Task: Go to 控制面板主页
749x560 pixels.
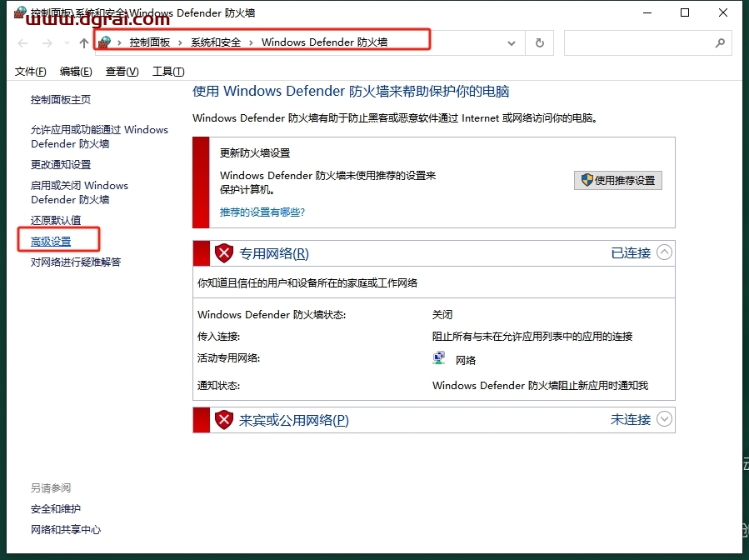Action: 61,99
